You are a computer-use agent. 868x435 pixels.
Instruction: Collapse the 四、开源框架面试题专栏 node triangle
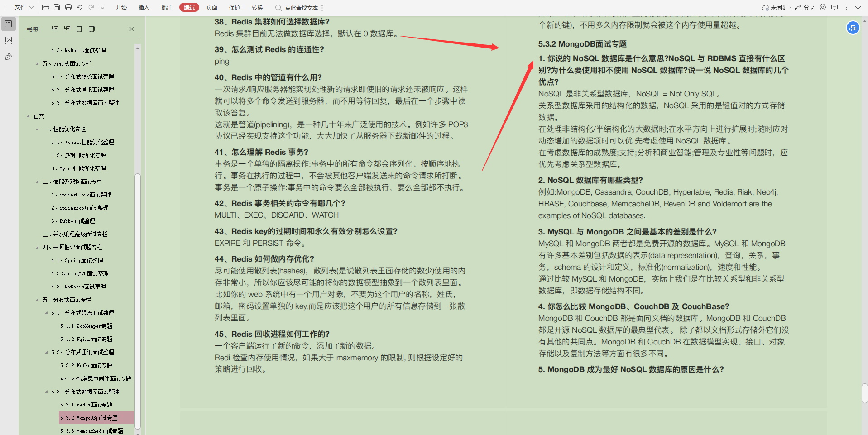coord(37,247)
